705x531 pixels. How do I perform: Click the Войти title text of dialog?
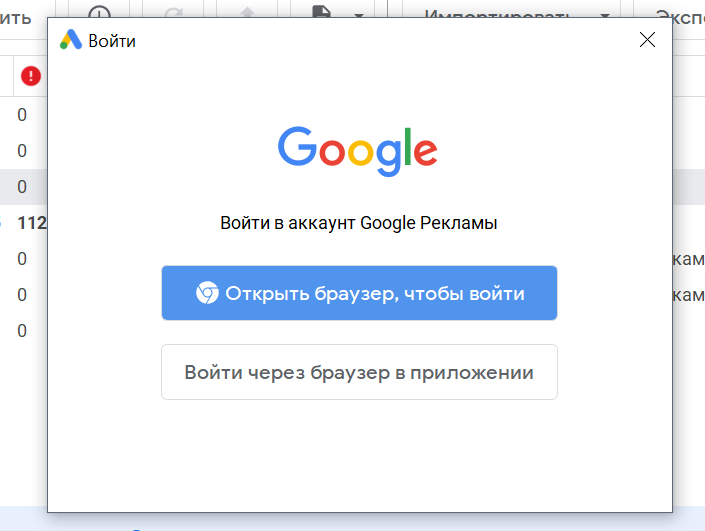pos(112,41)
